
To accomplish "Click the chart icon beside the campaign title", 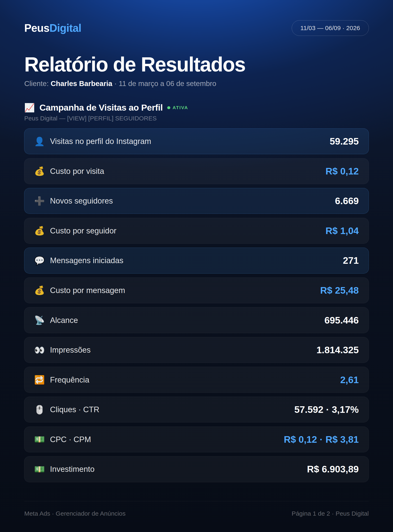I will pos(29,108).
